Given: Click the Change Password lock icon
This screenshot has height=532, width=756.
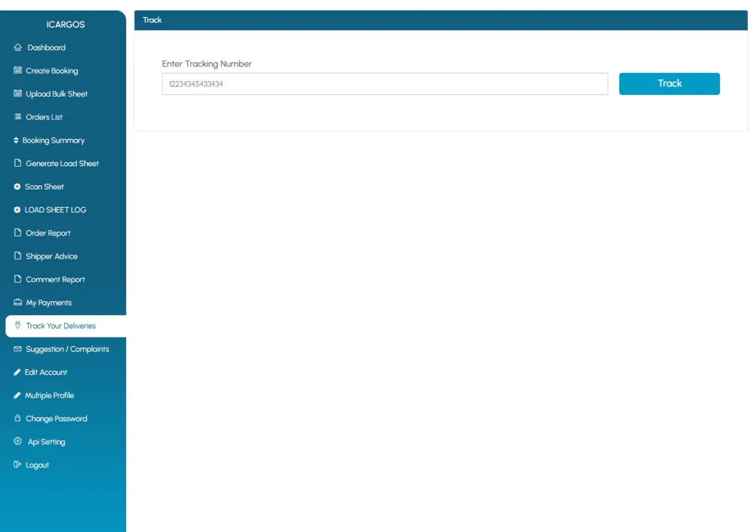Looking at the screenshot, I should pyautogui.click(x=18, y=419).
